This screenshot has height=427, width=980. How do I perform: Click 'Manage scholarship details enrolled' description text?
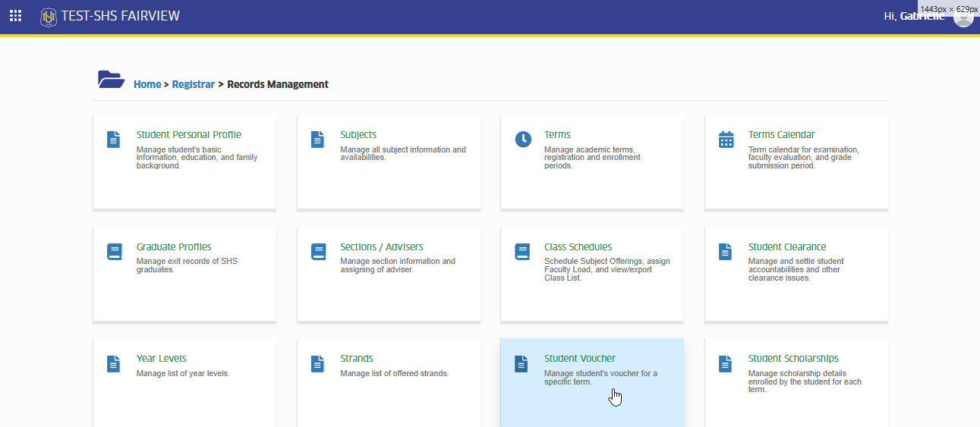click(x=805, y=381)
